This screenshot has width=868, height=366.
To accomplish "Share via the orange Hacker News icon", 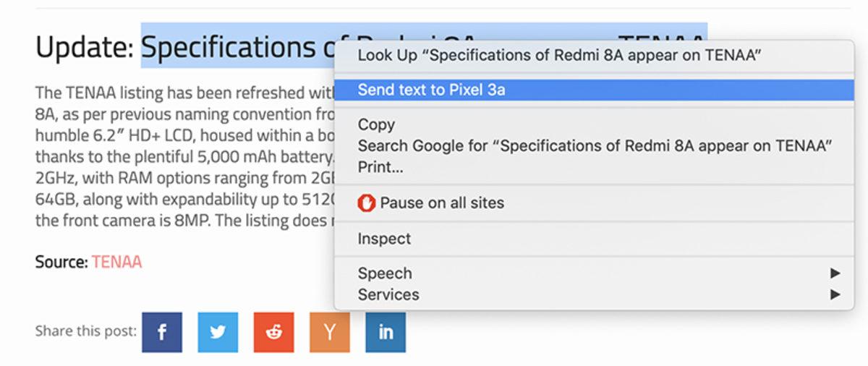I will pos(329,332).
